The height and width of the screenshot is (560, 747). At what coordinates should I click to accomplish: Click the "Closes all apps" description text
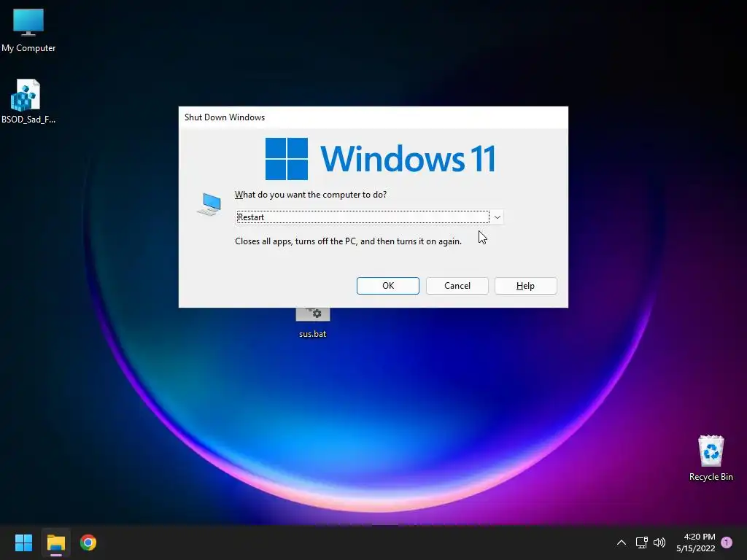click(348, 241)
